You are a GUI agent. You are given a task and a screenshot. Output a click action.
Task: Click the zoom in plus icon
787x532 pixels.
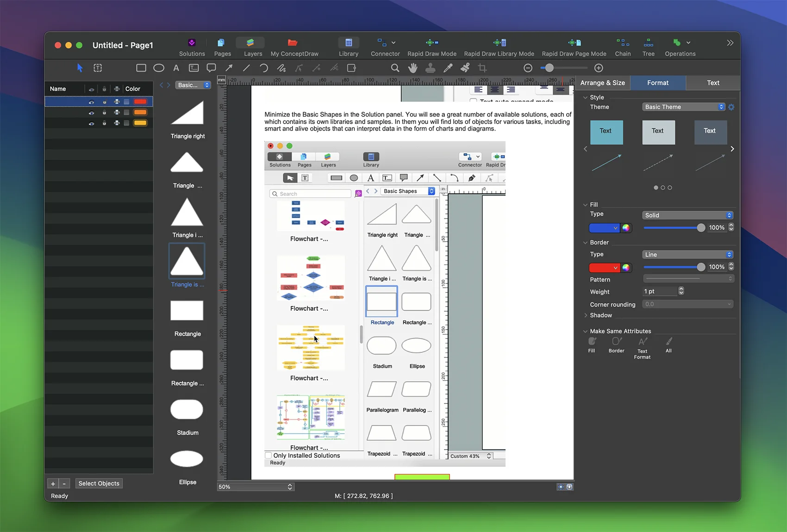[x=599, y=68]
